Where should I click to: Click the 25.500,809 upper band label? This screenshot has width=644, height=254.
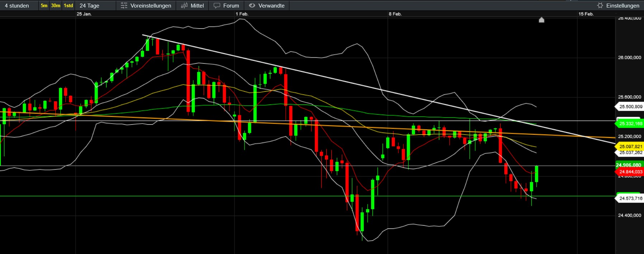(630, 107)
